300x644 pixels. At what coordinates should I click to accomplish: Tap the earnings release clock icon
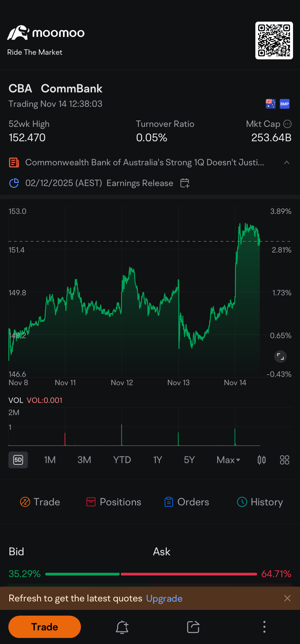coord(14,183)
